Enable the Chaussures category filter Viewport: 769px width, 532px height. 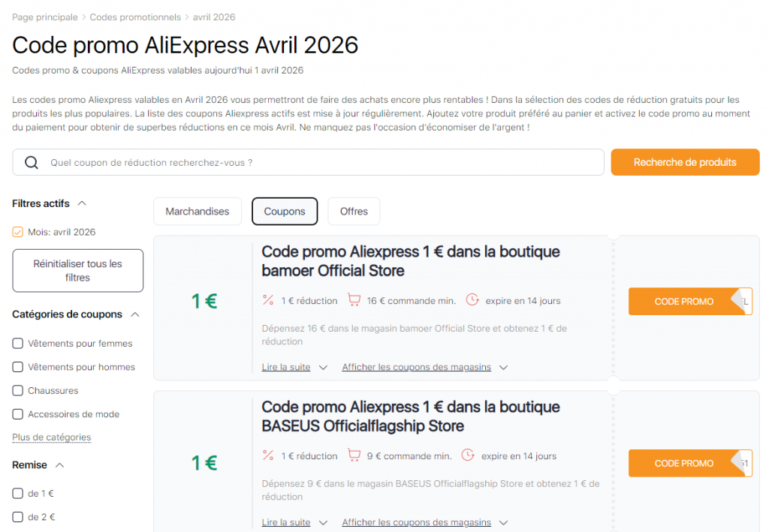(x=18, y=390)
